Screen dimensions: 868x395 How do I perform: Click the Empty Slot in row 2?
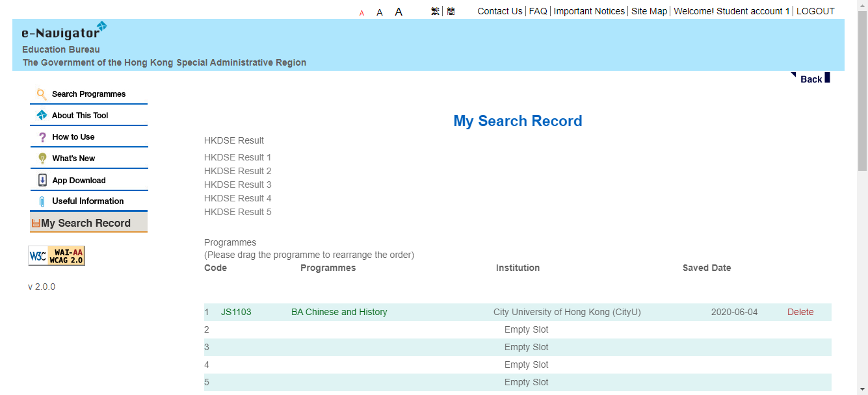[x=527, y=329]
